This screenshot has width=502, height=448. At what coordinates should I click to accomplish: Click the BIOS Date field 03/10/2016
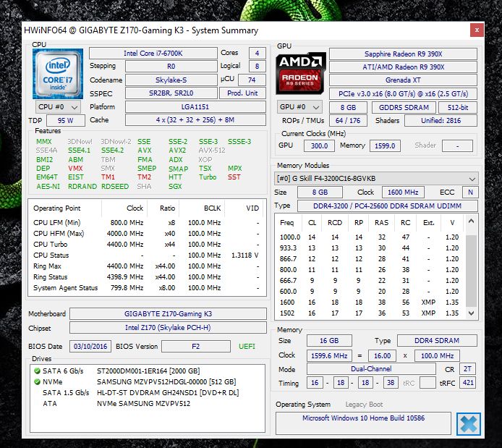[90, 347]
